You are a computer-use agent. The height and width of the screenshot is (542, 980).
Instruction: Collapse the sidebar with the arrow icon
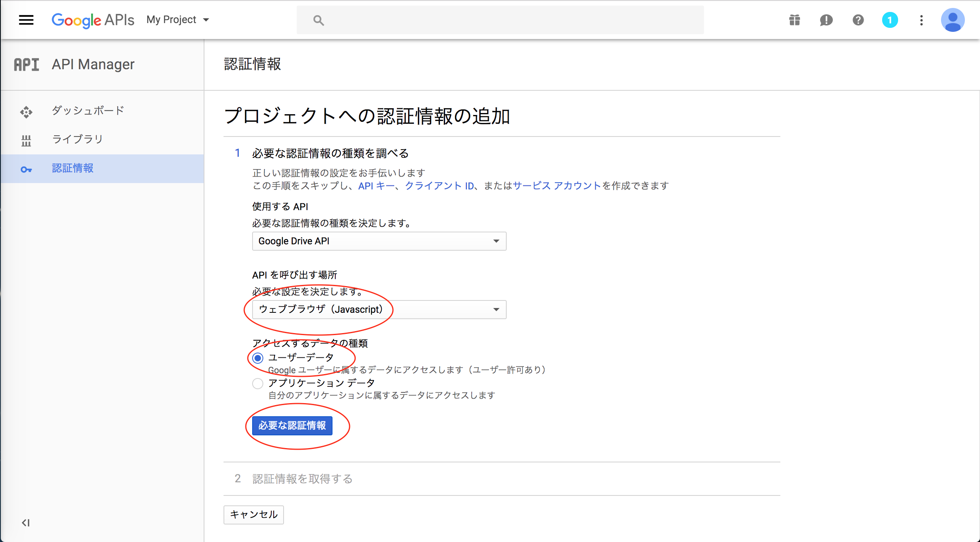click(26, 523)
